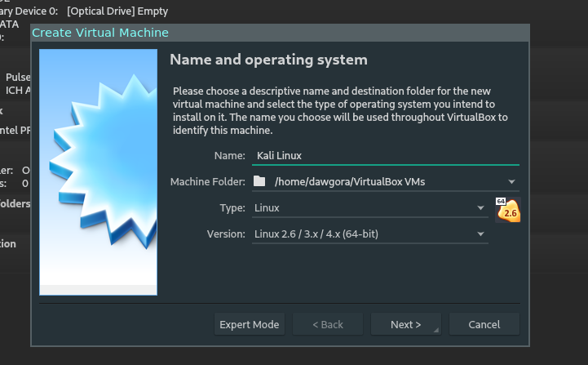588x365 pixels.
Task: Open the Type dropdown arrow
Action: (x=481, y=208)
